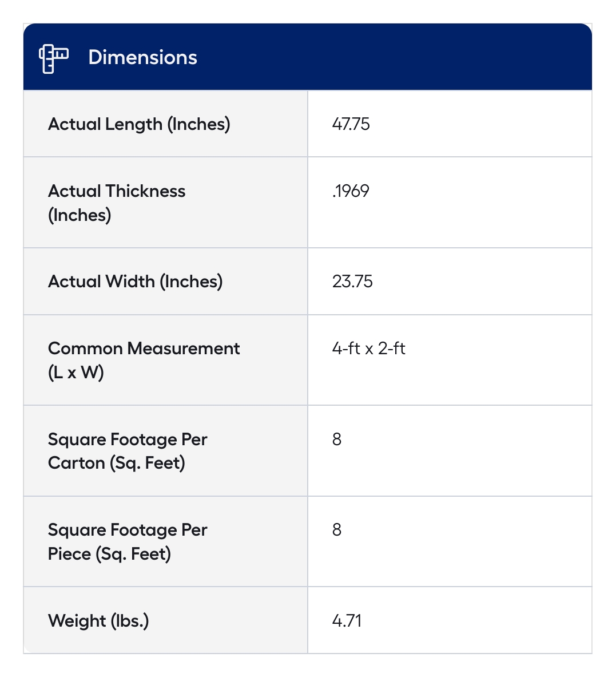Select the 47.75 length value
The image size is (616, 673).
[351, 124]
